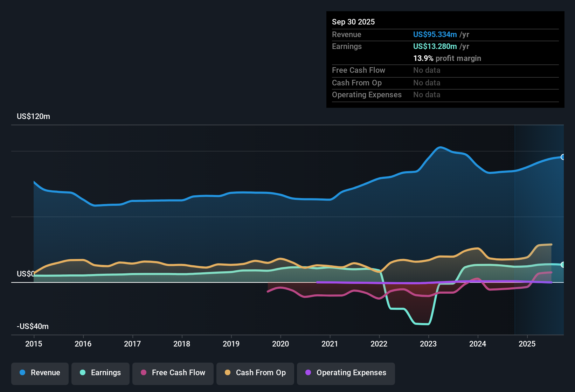
Task: Toggle the Earnings series visibility
Action: [101, 373]
